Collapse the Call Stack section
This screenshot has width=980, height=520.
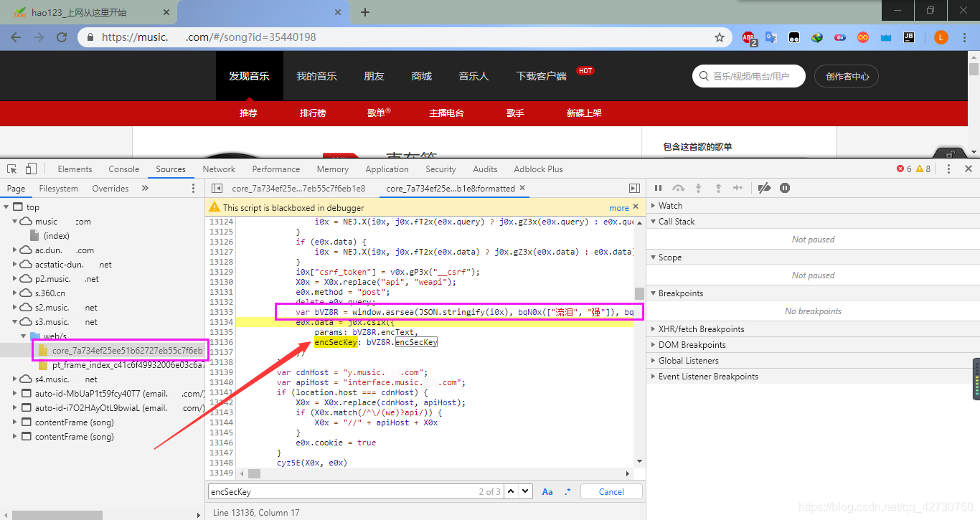(676, 222)
